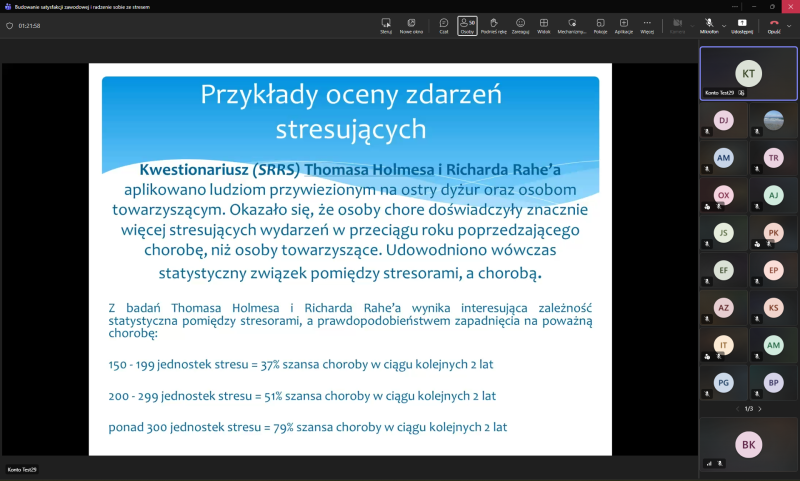The width and height of the screenshot is (800, 481).
Task: Click the red Opuść leave button
Action: (x=773, y=25)
